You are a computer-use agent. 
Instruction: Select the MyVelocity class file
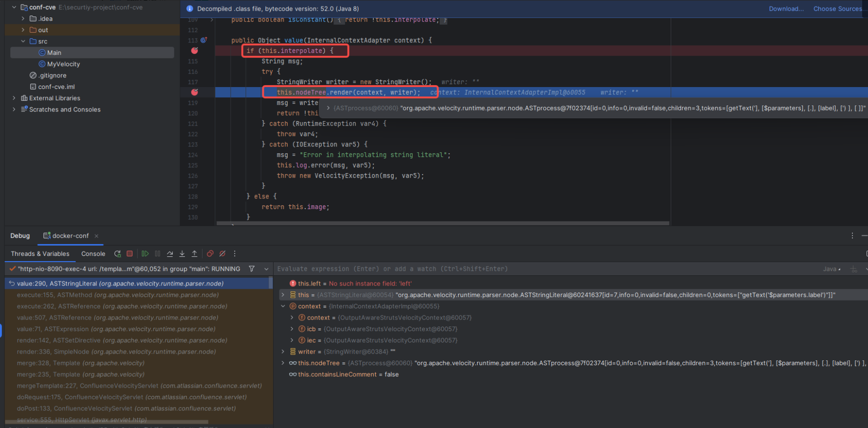point(63,64)
